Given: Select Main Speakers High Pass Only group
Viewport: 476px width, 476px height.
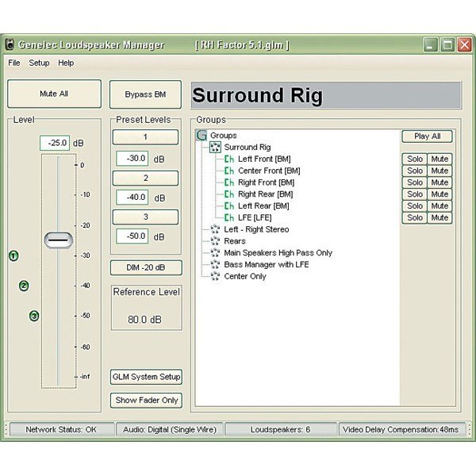Looking at the screenshot, I should click(278, 253).
